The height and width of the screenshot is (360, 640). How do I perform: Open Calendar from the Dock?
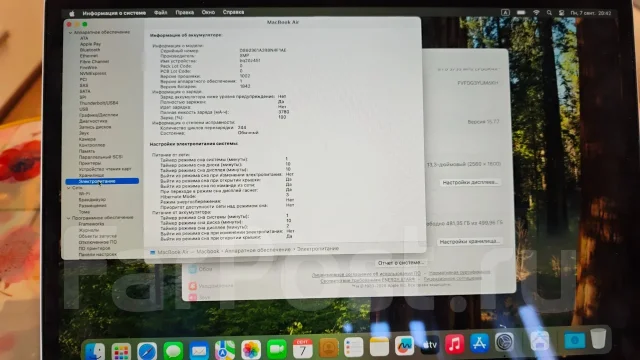pyautogui.click(x=302, y=349)
